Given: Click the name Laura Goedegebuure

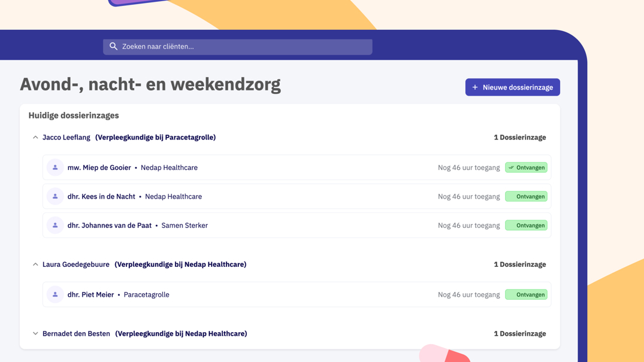Looking at the screenshot, I should pos(76,264).
